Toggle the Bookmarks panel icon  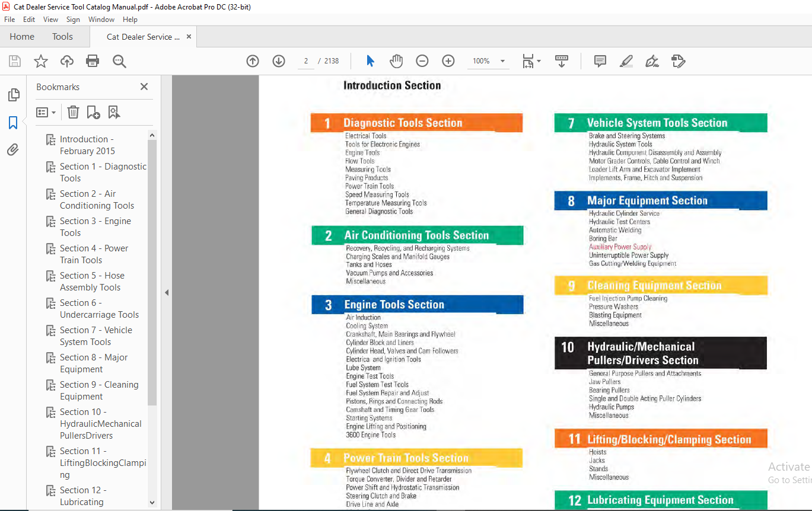13,123
